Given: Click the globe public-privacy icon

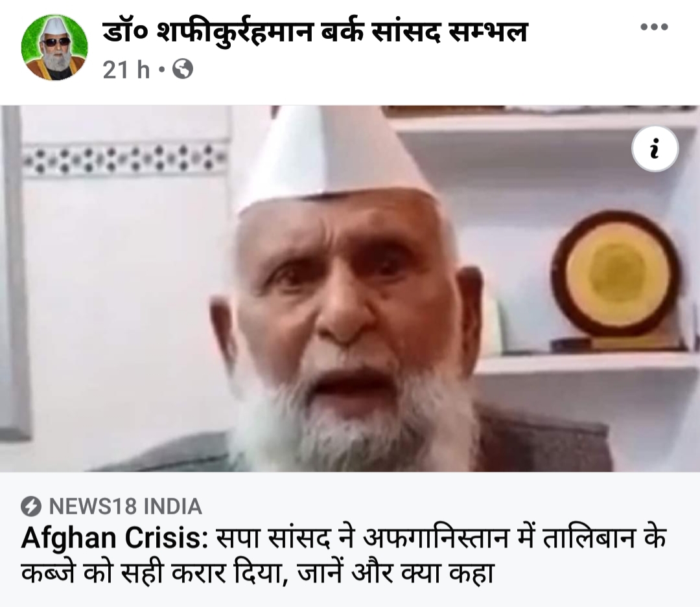Looking at the screenshot, I should pyautogui.click(x=183, y=69).
